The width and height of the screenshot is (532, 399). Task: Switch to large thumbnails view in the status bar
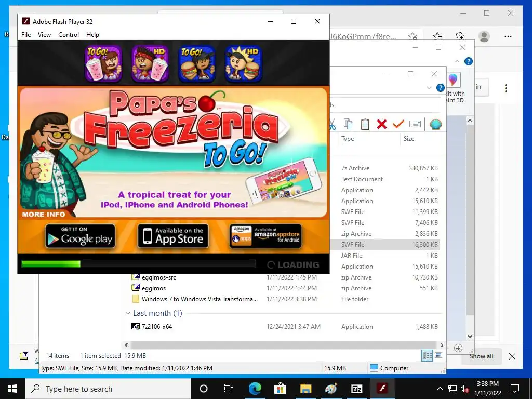(x=438, y=355)
